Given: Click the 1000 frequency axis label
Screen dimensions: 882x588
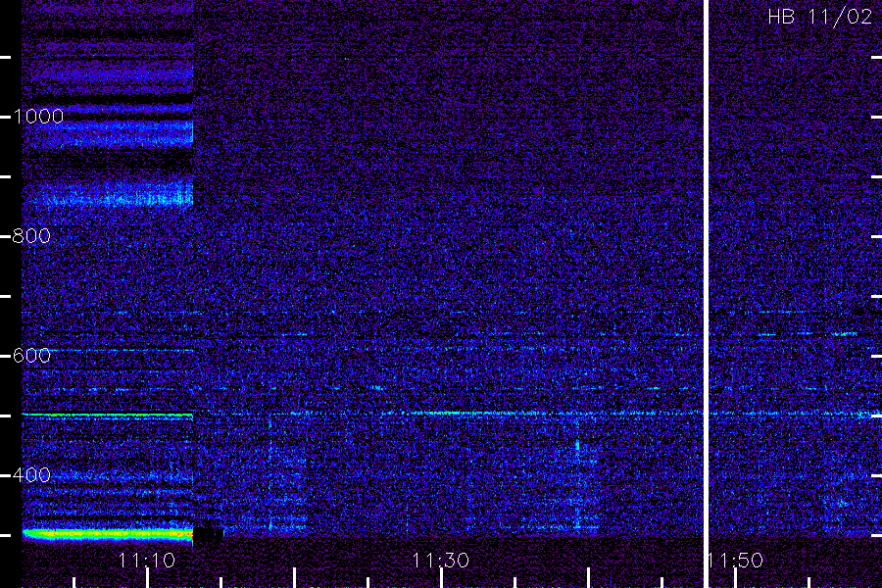Looking at the screenshot, I should [38, 117].
